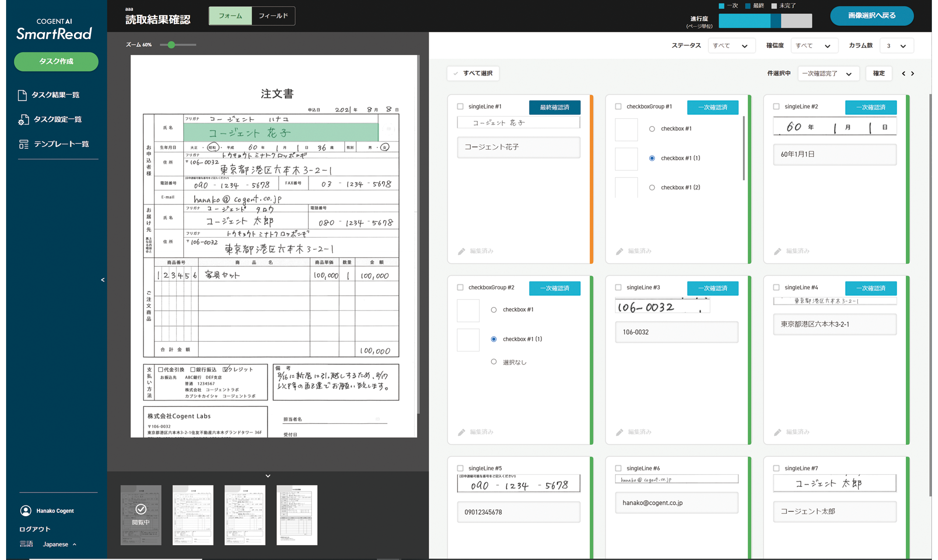Image resolution: width=938 pixels, height=560 pixels.
Task: Click the zoom slider handle
Action: point(171,45)
